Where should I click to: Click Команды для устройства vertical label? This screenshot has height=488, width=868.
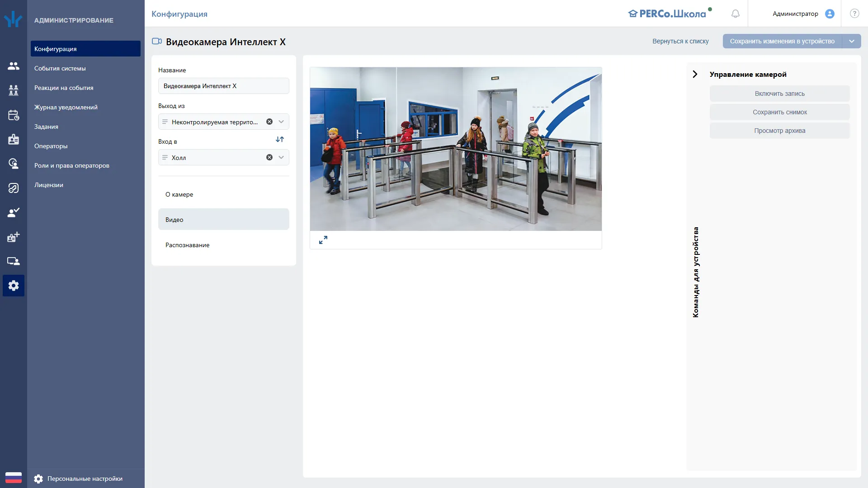[x=696, y=272]
